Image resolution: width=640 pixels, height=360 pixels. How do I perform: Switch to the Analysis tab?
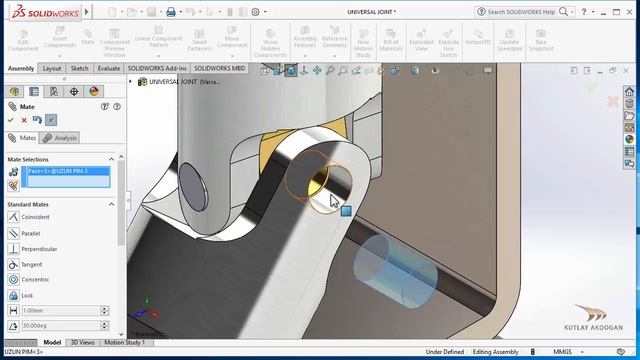pyautogui.click(x=60, y=138)
